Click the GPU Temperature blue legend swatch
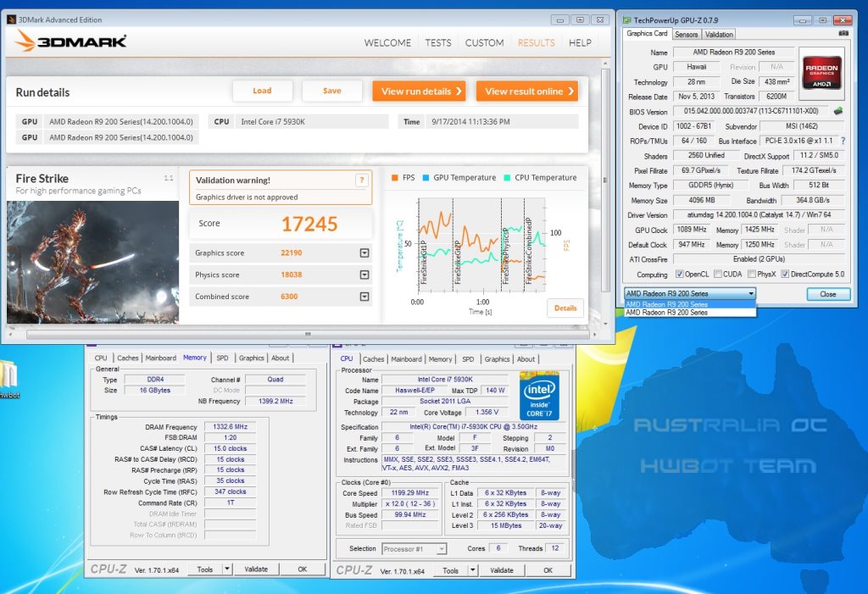 426,178
